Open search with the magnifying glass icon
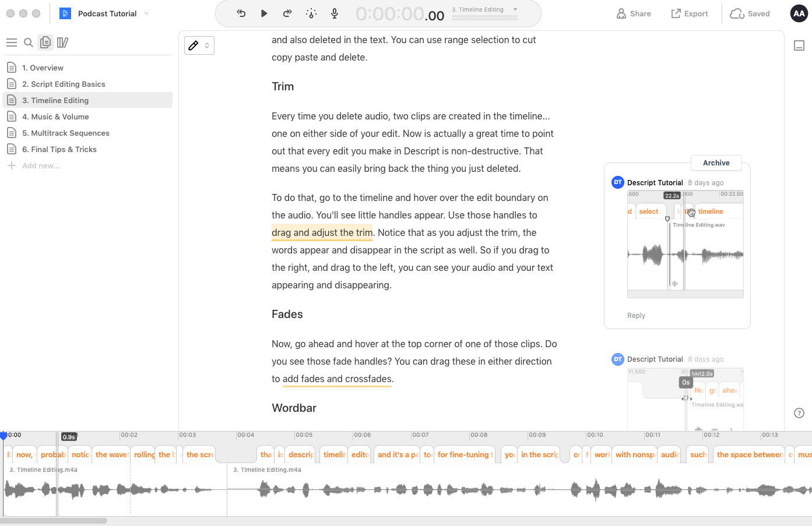Screen dimensions: 812x526 pyautogui.click(x=28, y=43)
